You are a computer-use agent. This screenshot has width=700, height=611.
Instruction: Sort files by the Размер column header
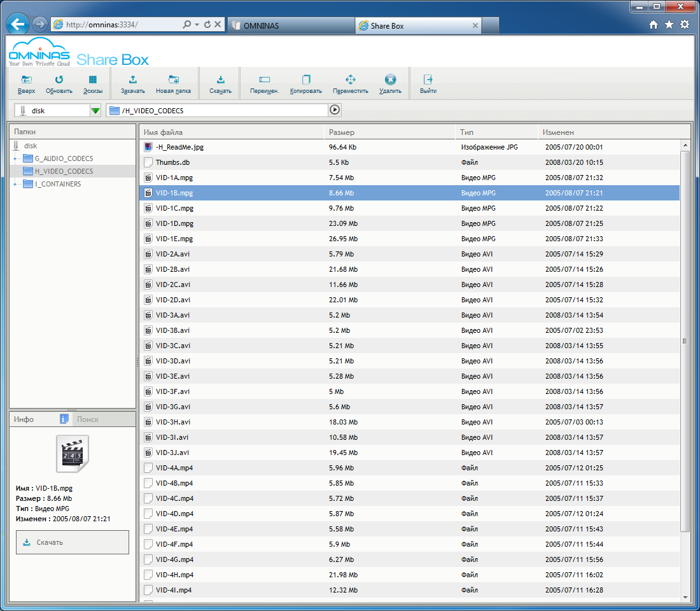pos(342,132)
